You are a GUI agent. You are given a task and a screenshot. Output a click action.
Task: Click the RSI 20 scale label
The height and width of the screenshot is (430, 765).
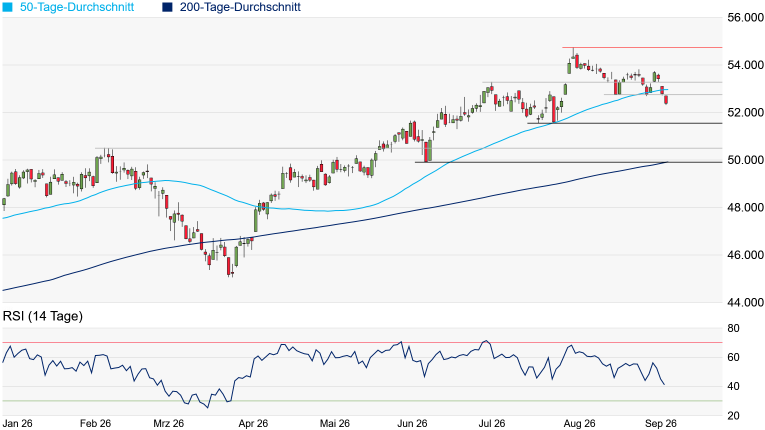733,416
